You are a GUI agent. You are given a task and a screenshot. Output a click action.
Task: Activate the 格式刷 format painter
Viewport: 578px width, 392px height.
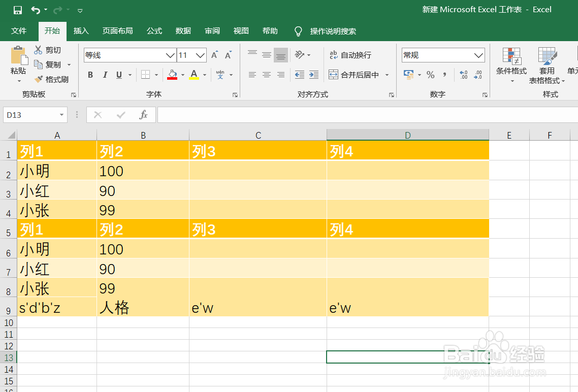[x=52, y=79]
